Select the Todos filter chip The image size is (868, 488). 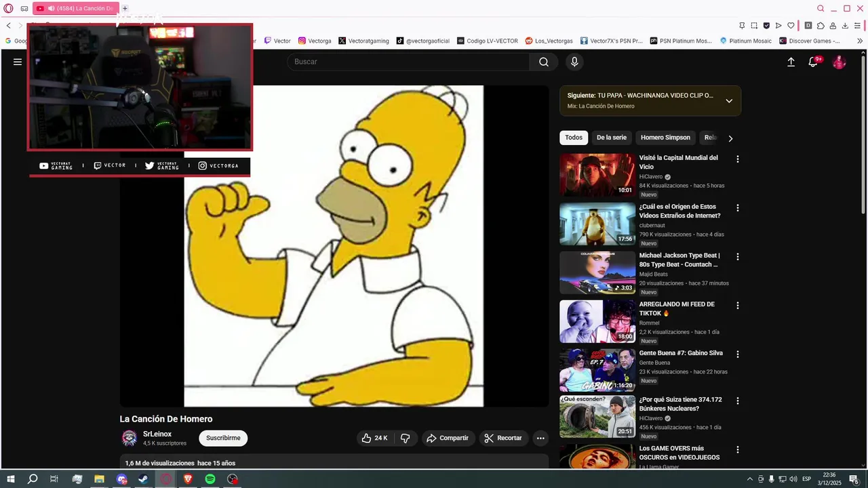pos(574,138)
